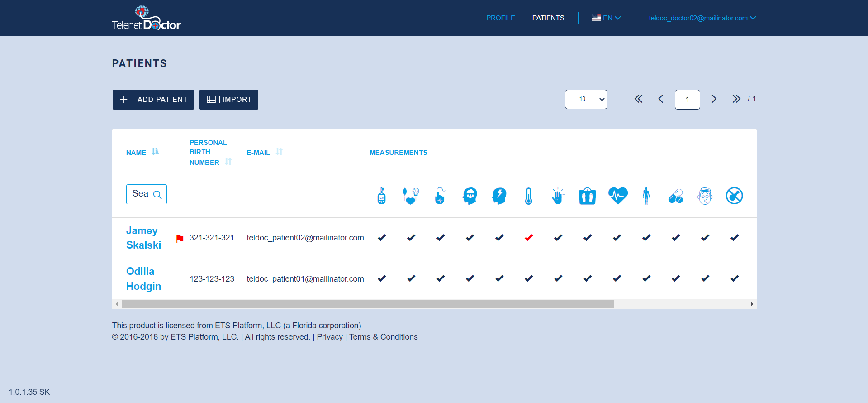Click the scrollbar left arrow

point(117,304)
